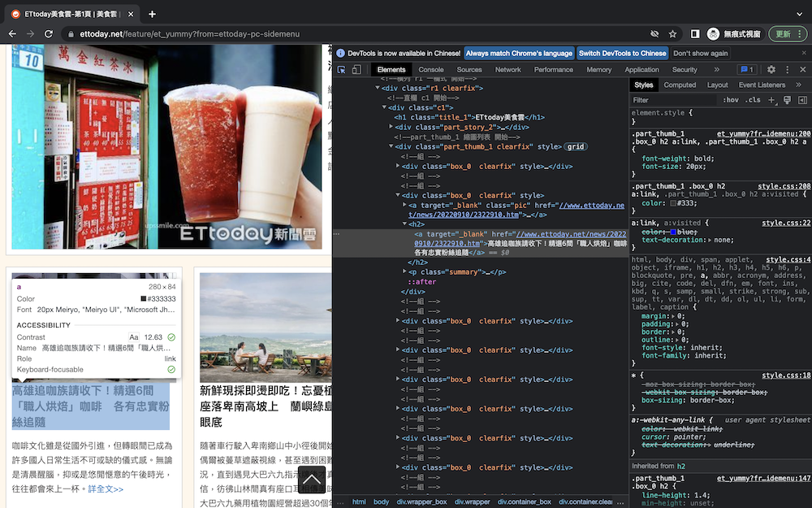Click the page scroll-to-top arrow button
The height and width of the screenshot is (508, 812).
[312, 480]
